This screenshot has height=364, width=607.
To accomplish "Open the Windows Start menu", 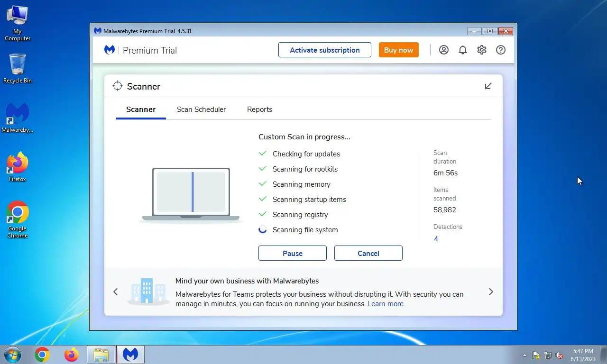I will [x=12, y=355].
